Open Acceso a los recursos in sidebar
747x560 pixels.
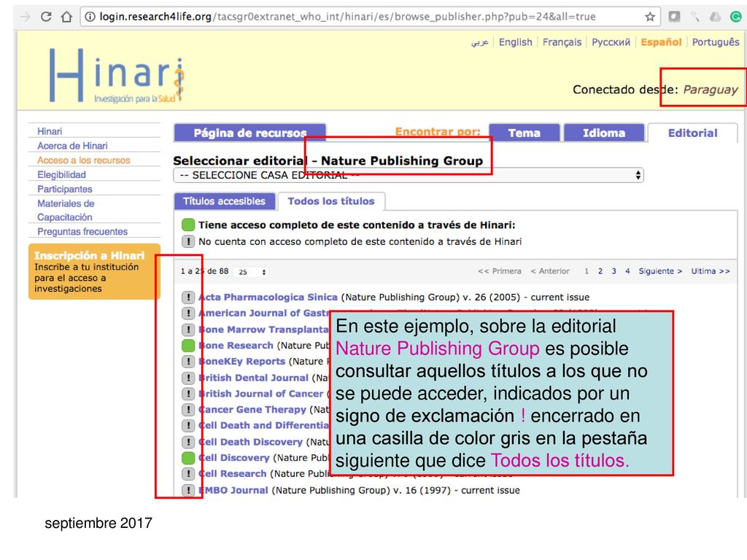[x=83, y=160]
